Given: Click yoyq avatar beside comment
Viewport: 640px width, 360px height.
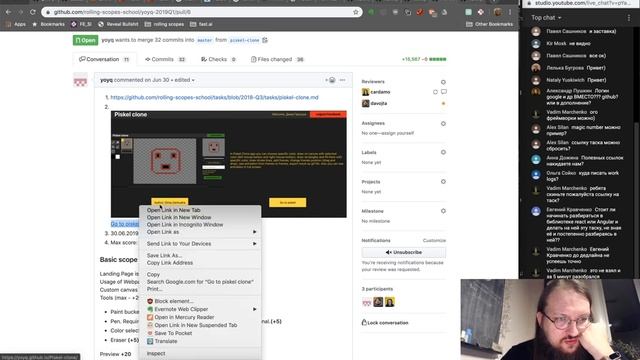Looking at the screenshot, I should click(x=80, y=80).
